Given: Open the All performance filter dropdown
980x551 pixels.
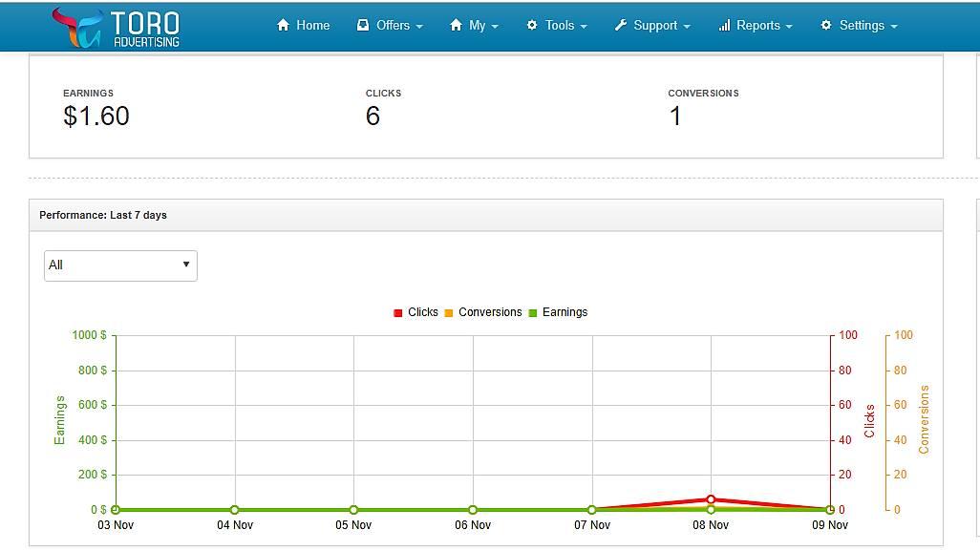Looking at the screenshot, I should [x=120, y=265].
